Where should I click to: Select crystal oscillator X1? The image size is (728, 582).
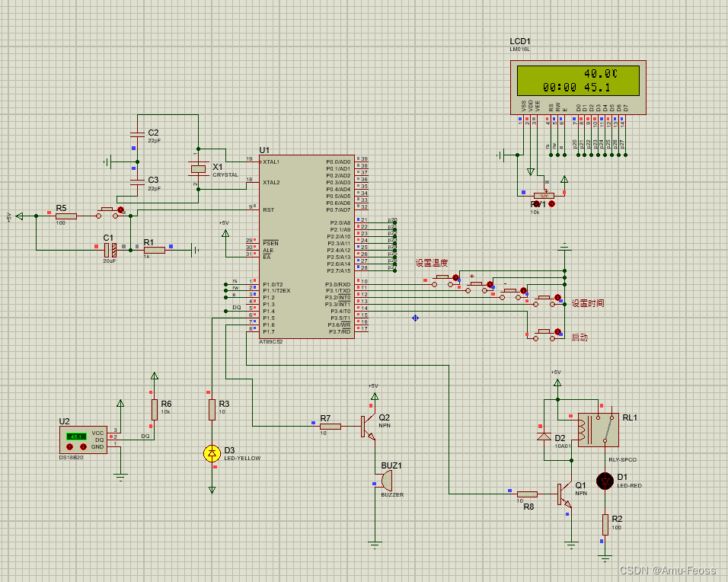pyautogui.click(x=198, y=169)
